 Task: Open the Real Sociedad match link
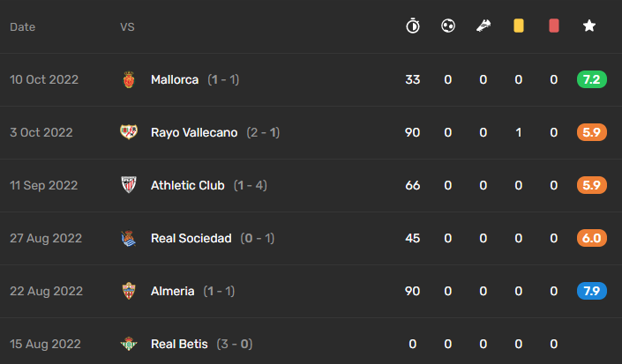[x=191, y=238]
